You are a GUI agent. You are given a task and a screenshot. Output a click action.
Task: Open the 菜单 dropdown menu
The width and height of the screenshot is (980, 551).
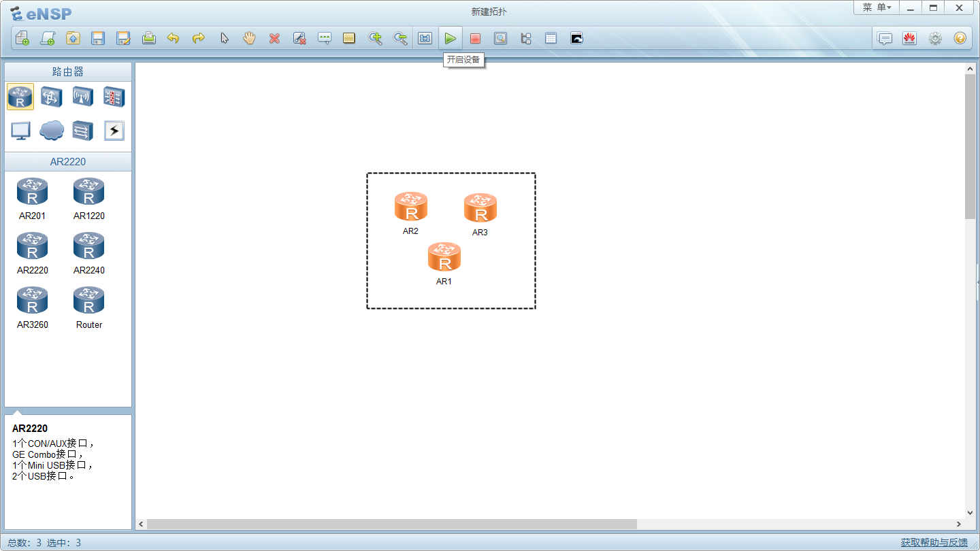(877, 7)
